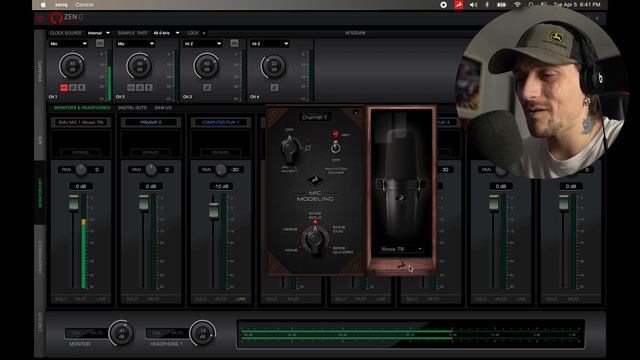Click the pan knob on EMU MIC 1 channel
The image size is (640, 360).
click(x=81, y=169)
